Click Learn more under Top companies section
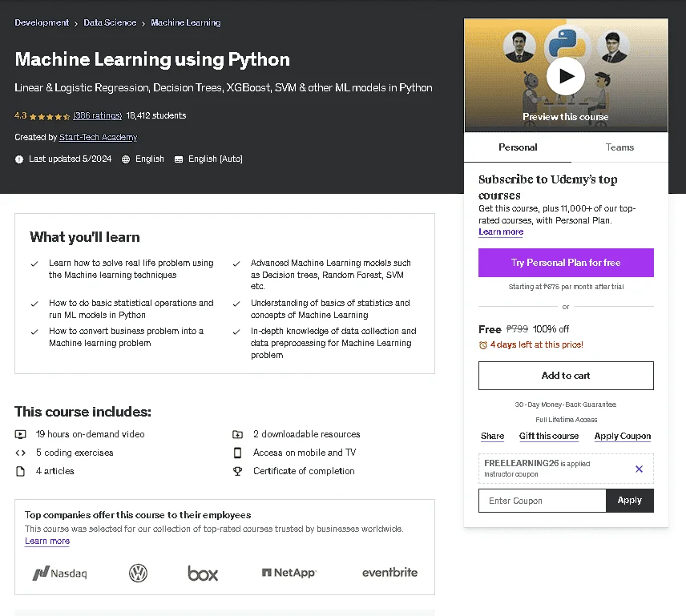686x616 pixels. point(47,541)
